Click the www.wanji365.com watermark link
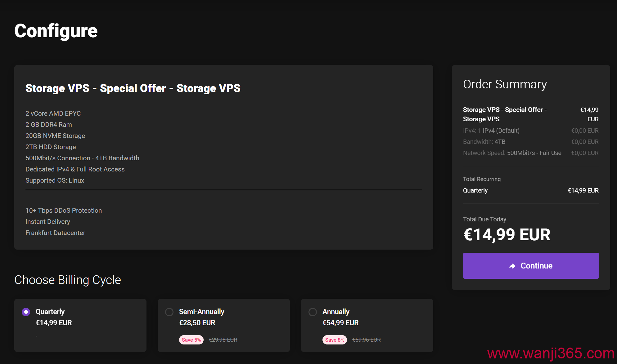The width and height of the screenshot is (617, 364). tap(551, 353)
